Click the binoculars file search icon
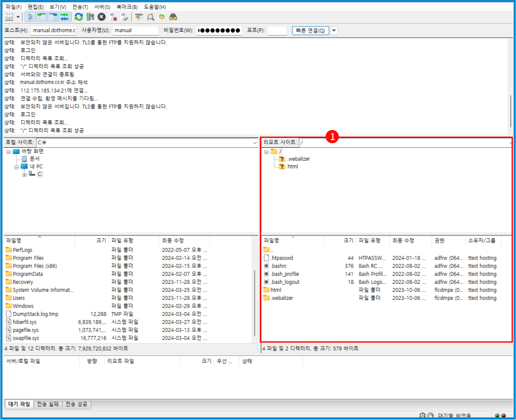Viewport: 516px width, 420px height. tap(173, 17)
